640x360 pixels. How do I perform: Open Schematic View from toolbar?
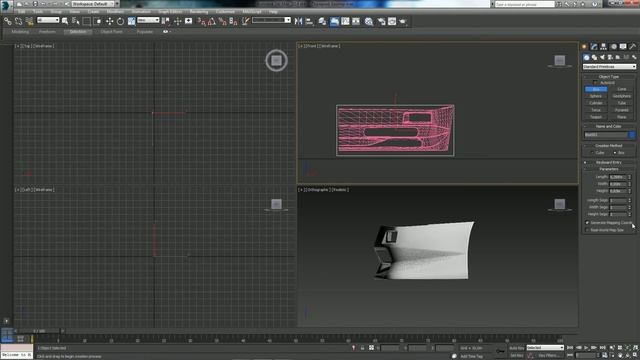356,21
